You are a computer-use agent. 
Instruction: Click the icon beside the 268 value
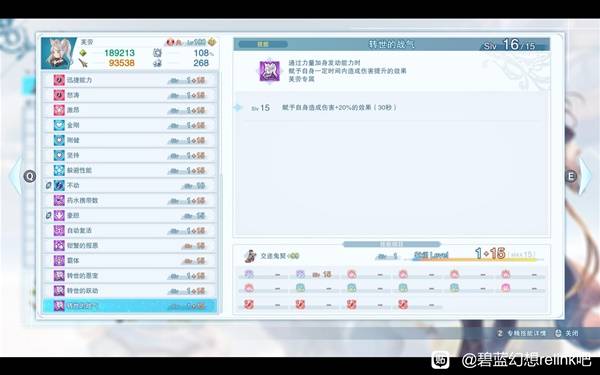point(157,63)
